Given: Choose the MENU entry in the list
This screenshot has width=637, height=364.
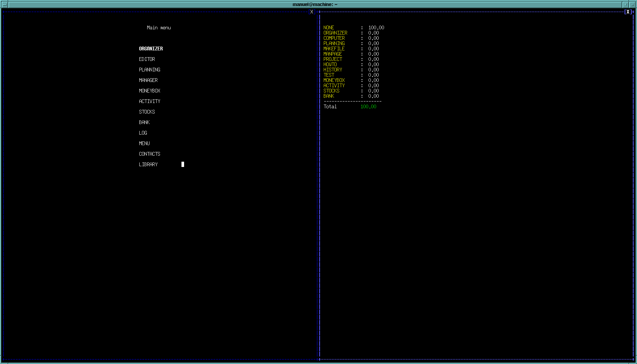Looking at the screenshot, I should [144, 144].
